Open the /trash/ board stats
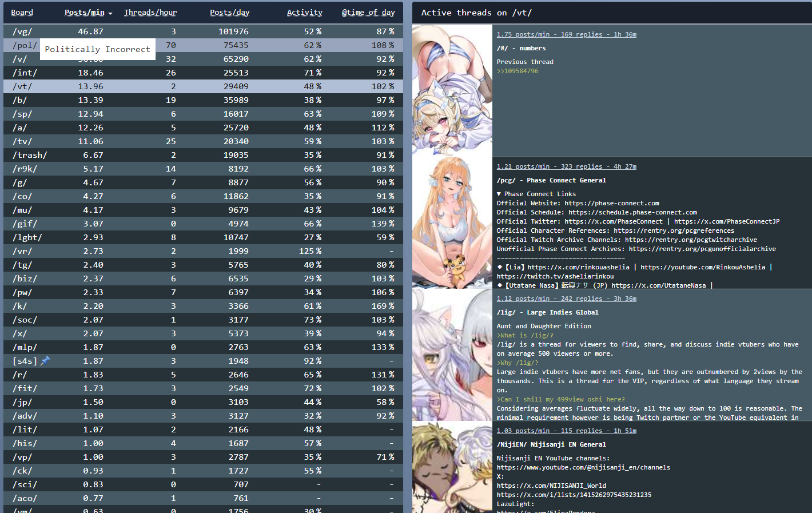Image resolution: width=812 pixels, height=513 pixels. pos(203,155)
